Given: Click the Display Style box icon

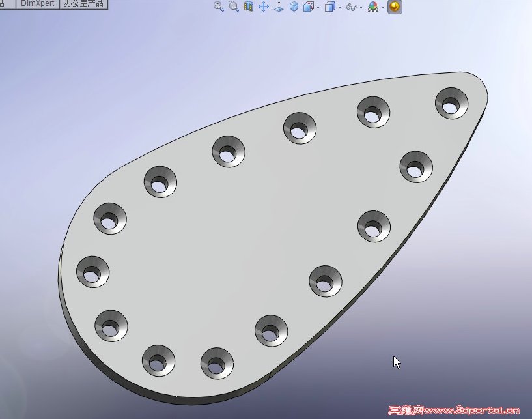Looking at the screenshot, I should coord(330,7).
